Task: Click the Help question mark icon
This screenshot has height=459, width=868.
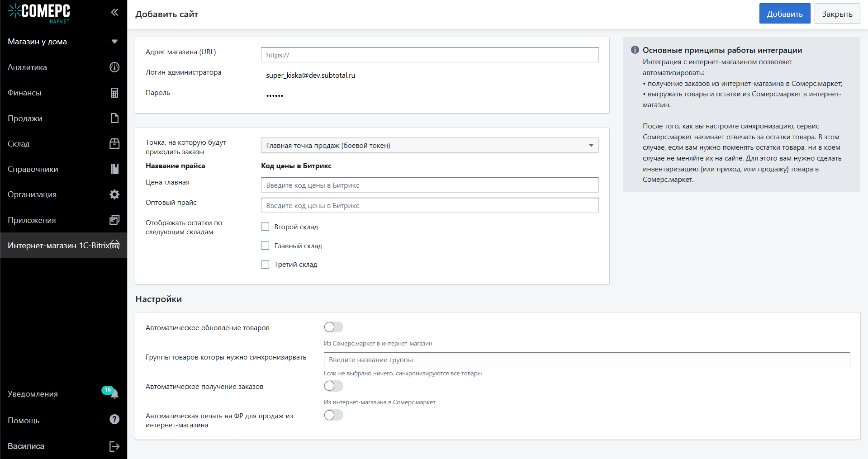Action: [x=114, y=420]
